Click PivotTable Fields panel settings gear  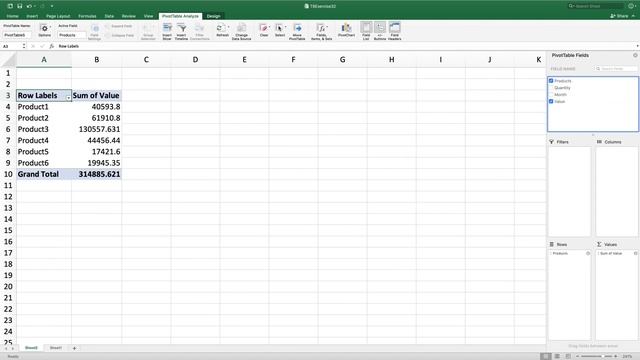click(635, 55)
